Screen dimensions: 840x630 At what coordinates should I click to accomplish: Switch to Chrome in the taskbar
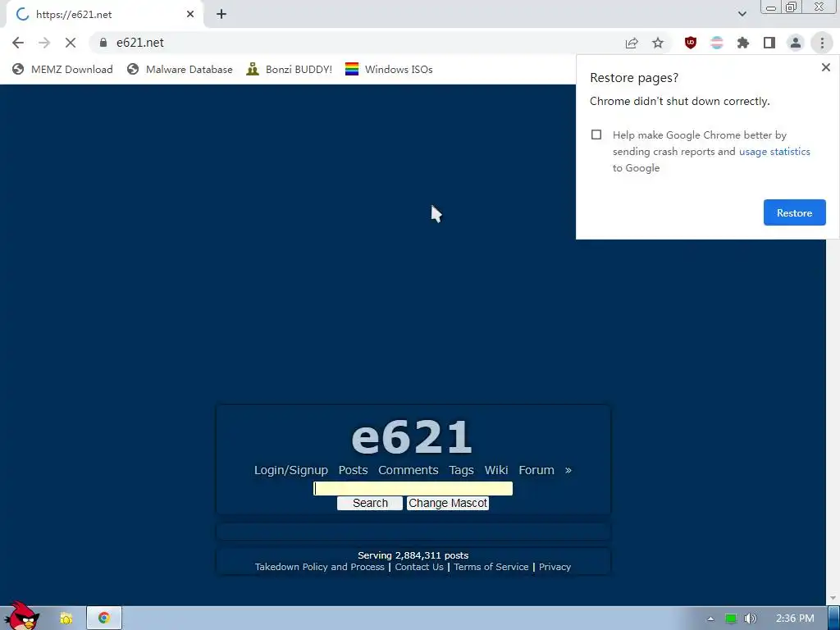104,619
